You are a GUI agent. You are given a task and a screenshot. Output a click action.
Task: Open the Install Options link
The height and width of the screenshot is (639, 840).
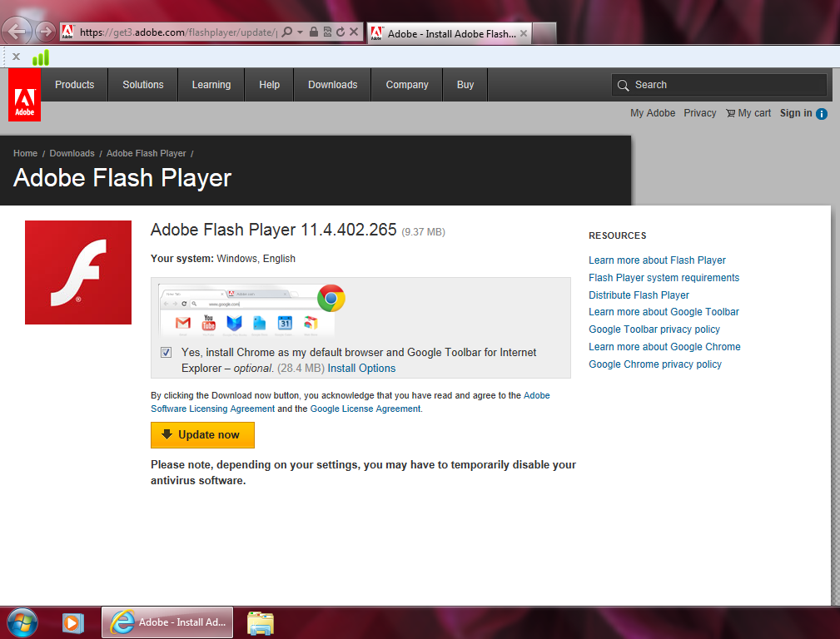361,369
